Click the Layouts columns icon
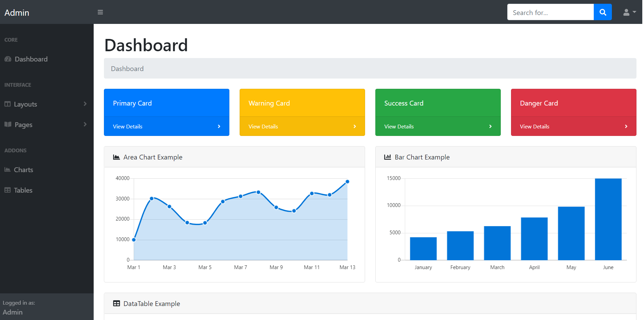Image resolution: width=644 pixels, height=320 pixels. tap(8, 104)
